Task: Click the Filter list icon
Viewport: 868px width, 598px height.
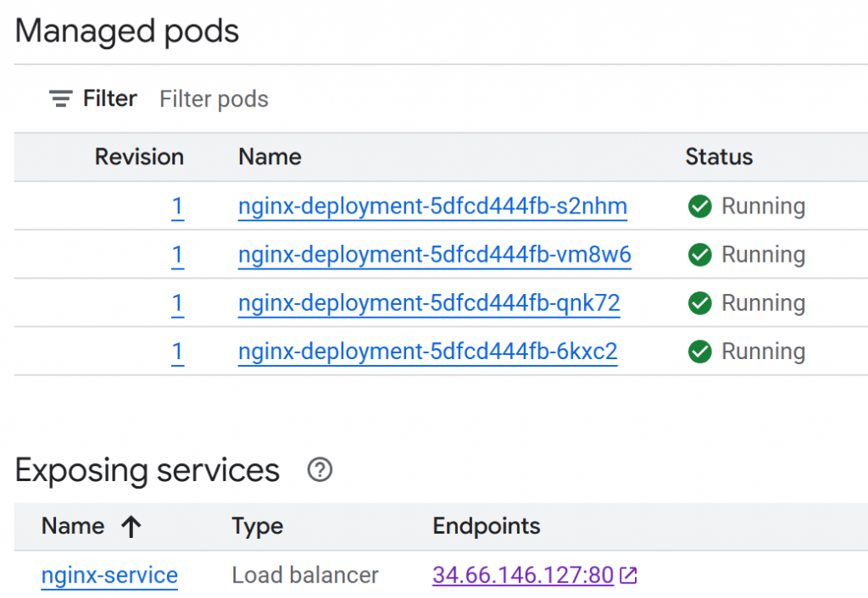Action: tap(60, 99)
